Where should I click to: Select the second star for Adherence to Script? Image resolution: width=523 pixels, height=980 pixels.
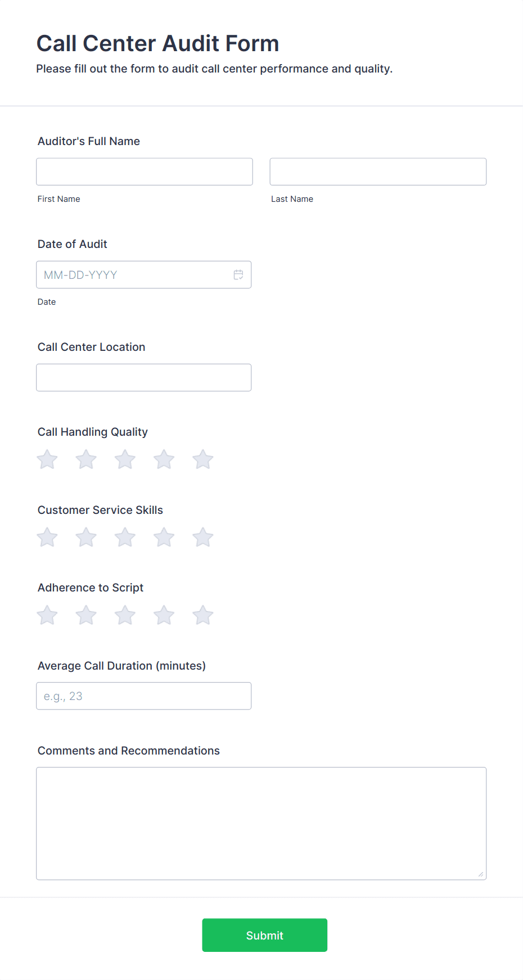(x=85, y=615)
